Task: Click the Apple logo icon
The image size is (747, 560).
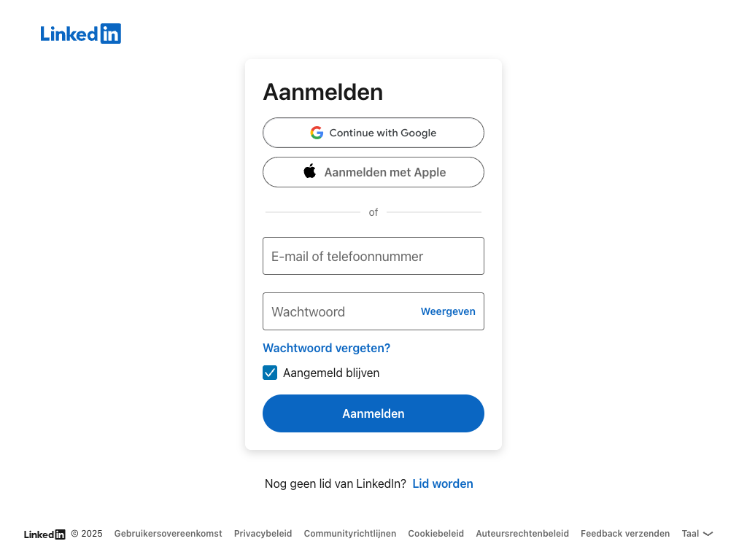Action: pos(310,172)
